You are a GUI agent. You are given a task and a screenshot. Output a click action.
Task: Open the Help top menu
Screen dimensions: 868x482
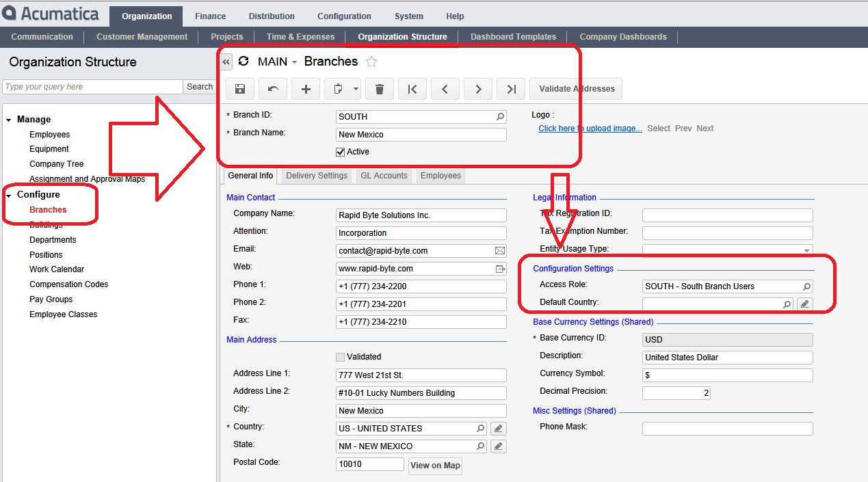[x=455, y=16]
